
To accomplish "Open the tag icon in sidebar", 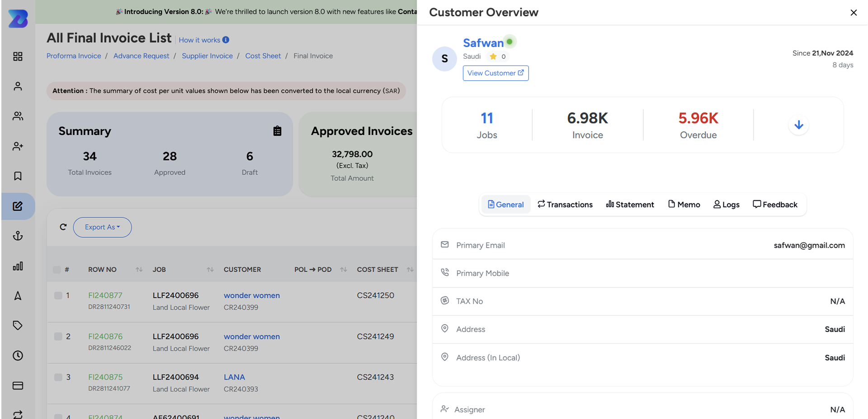I will 18,325.
